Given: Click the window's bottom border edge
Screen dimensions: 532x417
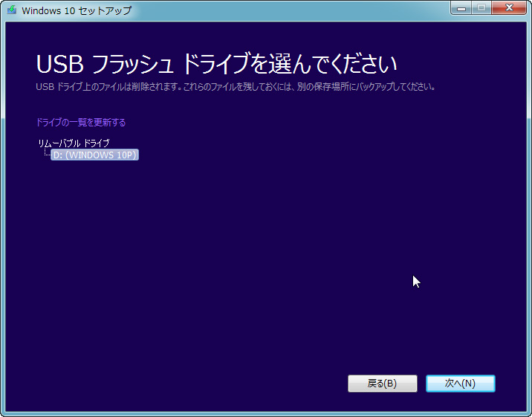Looking at the screenshot, I should pyautogui.click(x=266, y=414).
